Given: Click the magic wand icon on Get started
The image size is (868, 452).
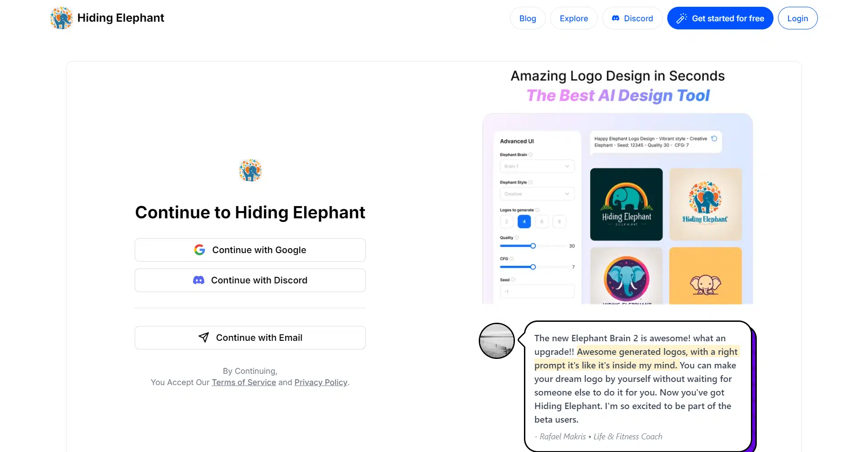Looking at the screenshot, I should click(x=682, y=19).
